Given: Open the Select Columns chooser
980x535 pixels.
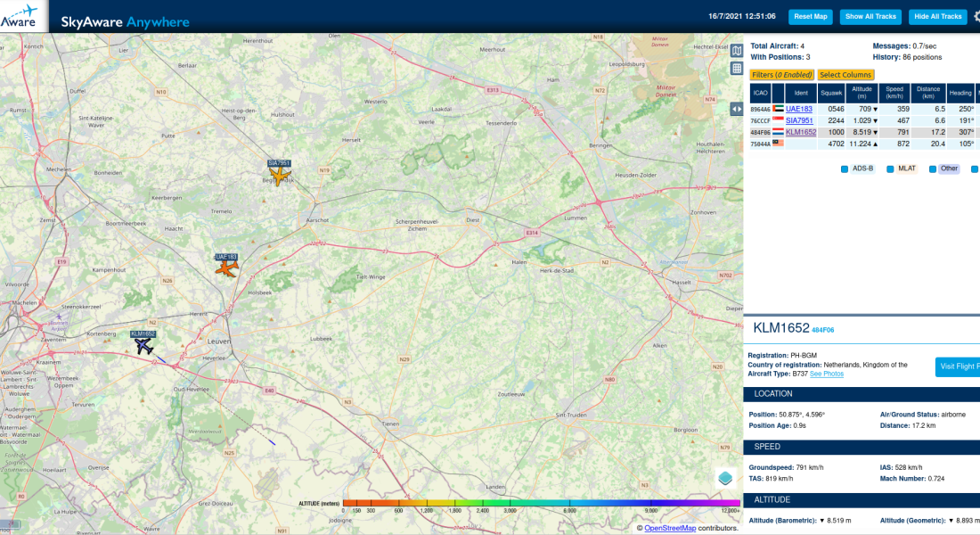Looking at the screenshot, I should 845,75.
